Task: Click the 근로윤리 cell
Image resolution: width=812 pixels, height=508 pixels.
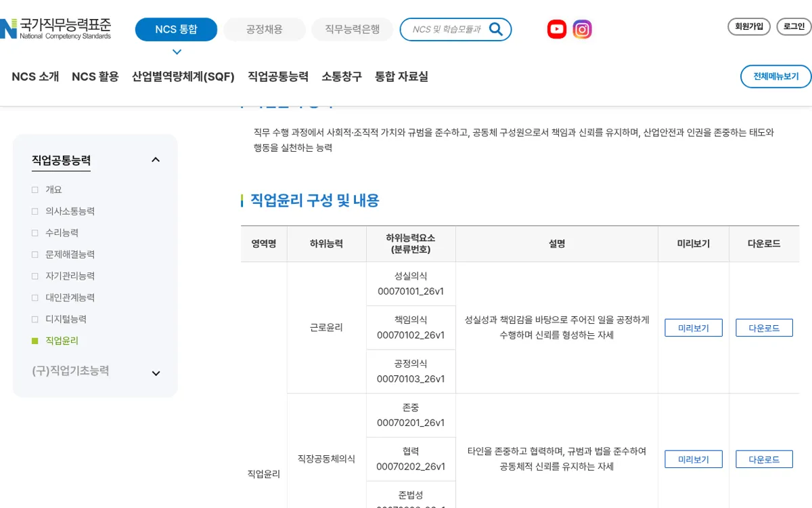Action: 326,328
